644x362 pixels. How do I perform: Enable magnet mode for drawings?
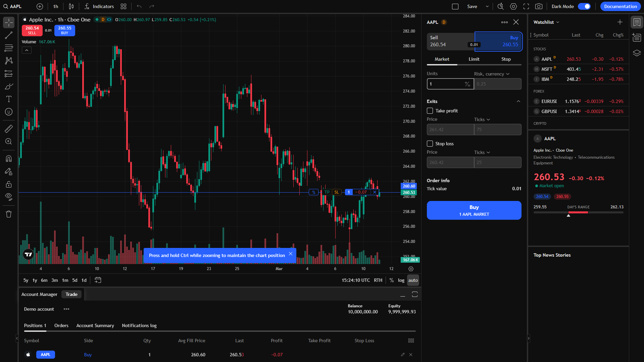[x=8, y=158]
